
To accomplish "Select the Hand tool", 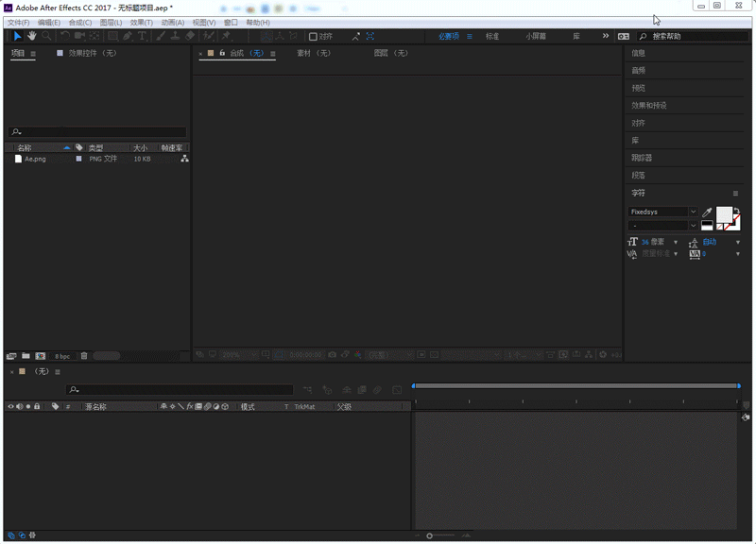I will (x=31, y=36).
